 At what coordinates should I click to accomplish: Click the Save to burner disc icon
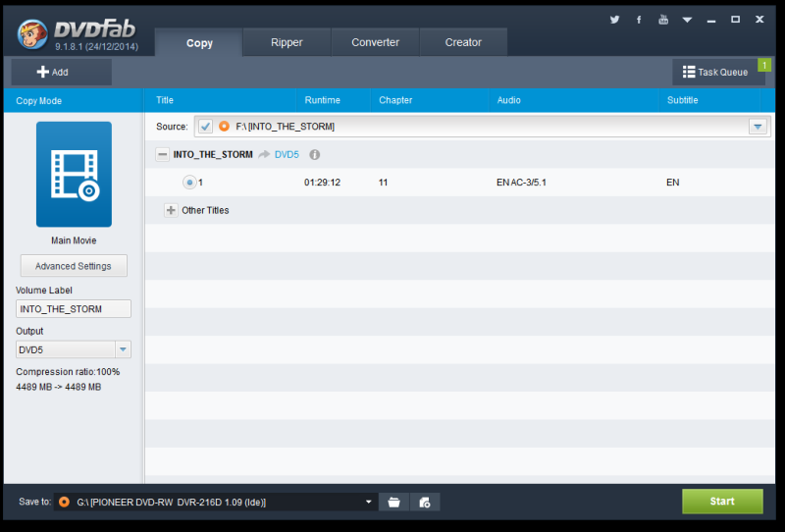[64, 502]
